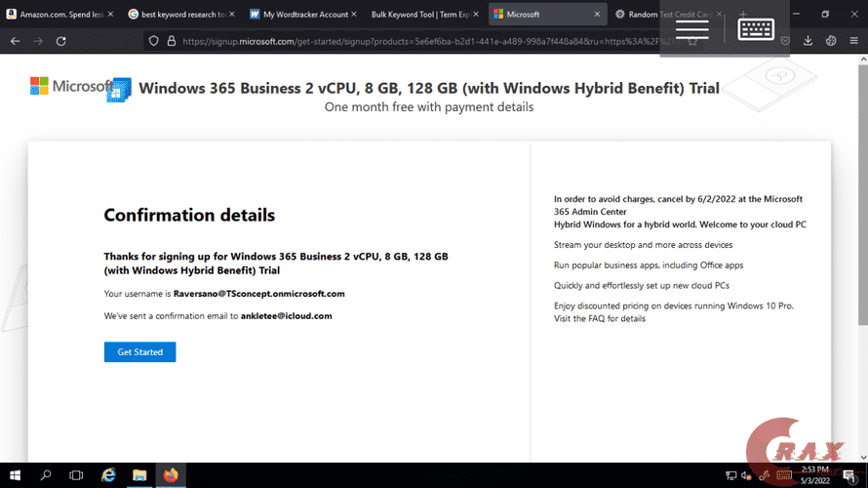Click scrollbar up arrow

(x=863, y=60)
